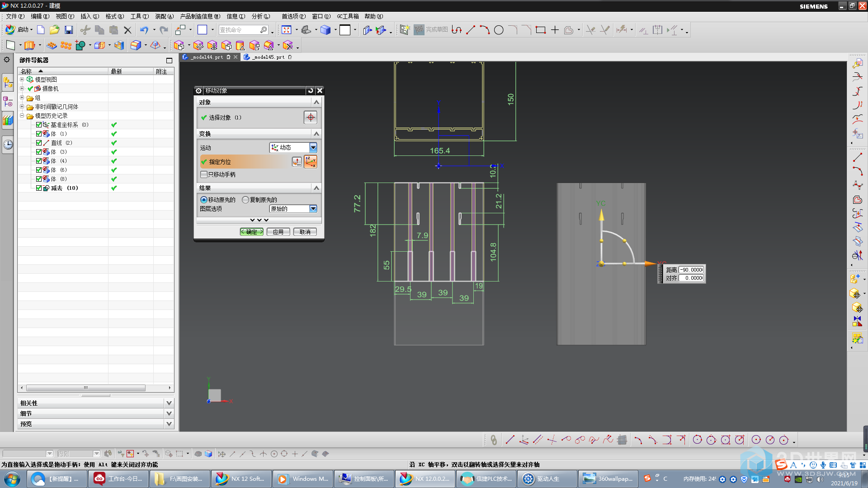
Task: Open a file with the folder icon
Action: [x=55, y=30]
